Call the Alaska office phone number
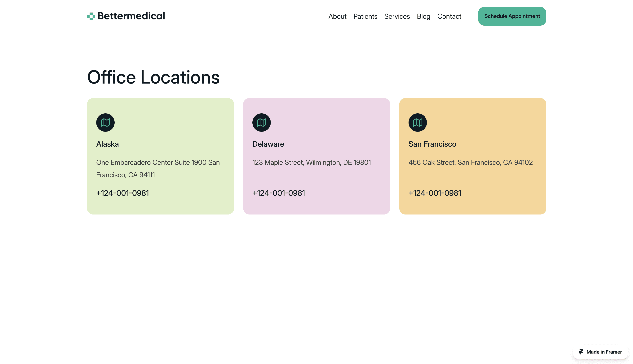 [x=123, y=193]
